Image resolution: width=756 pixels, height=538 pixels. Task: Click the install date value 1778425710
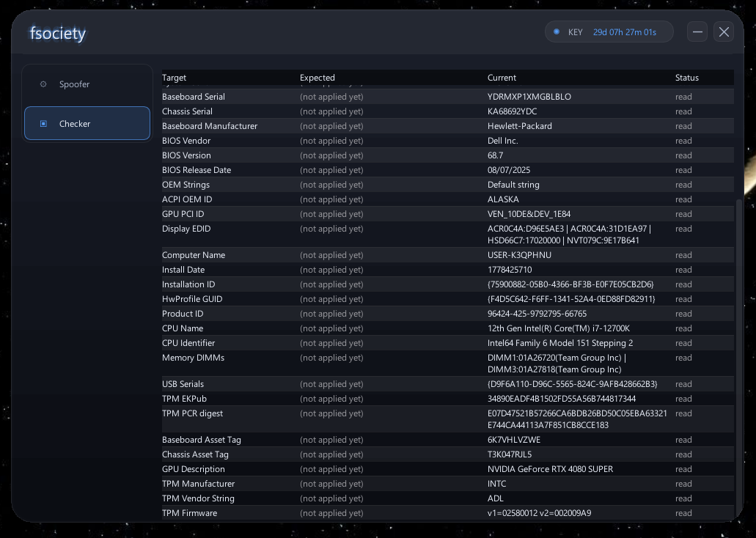point(510,270)
